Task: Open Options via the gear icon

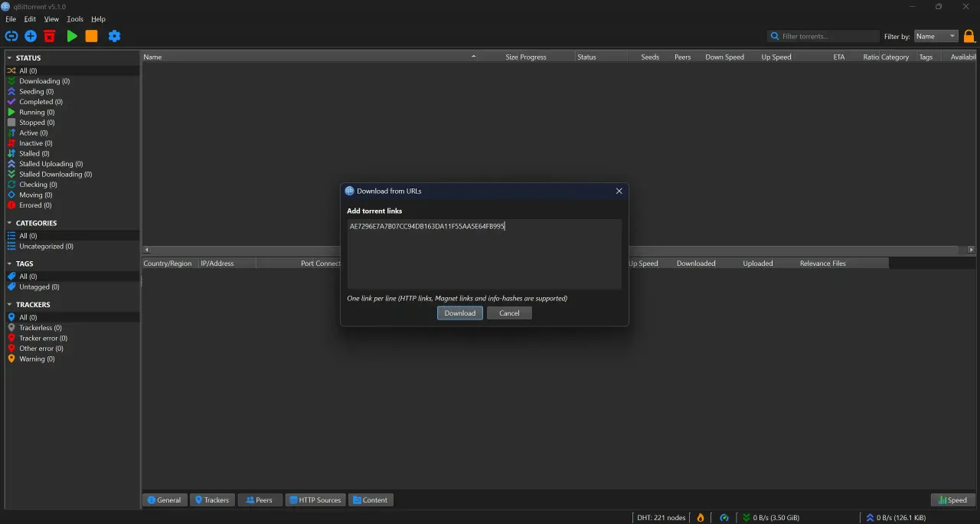Action: 114,36
